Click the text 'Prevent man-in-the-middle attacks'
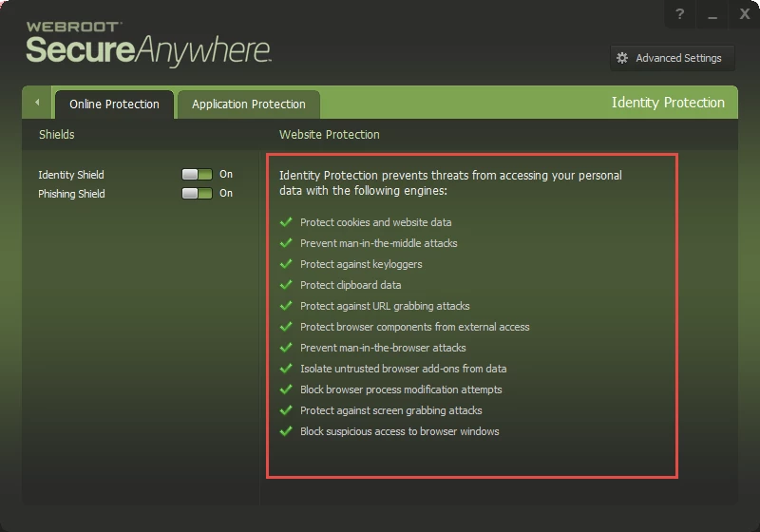The height and width of the screenshot is (532, 760). [378, 243]
